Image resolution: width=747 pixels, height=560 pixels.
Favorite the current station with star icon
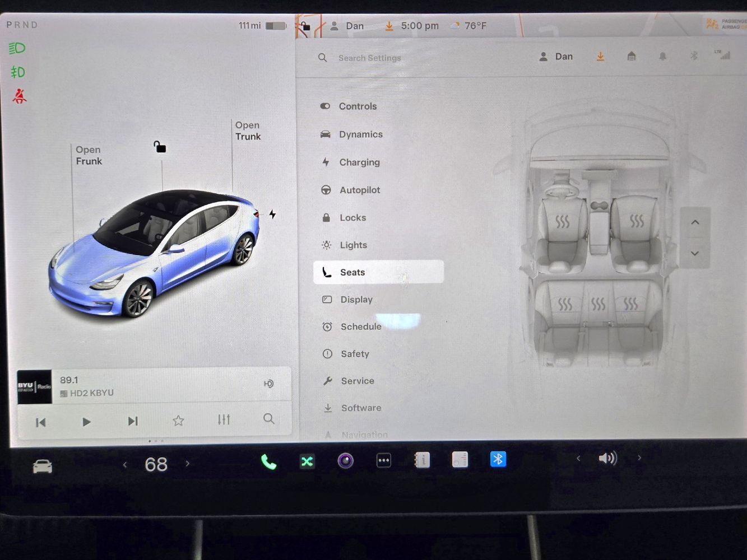[x=178, y=421]
